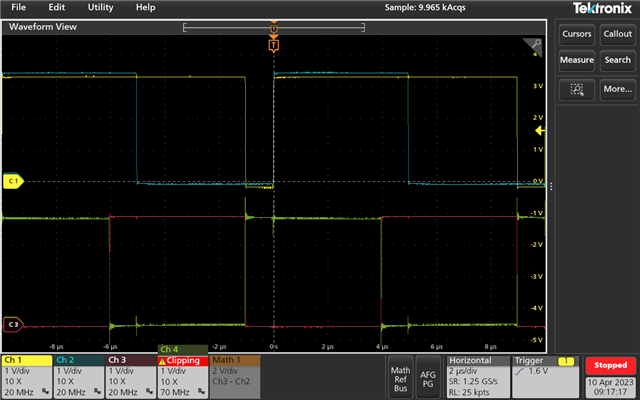
Task: Click the results bar vertical dots handle
Action: coord(551,186)
